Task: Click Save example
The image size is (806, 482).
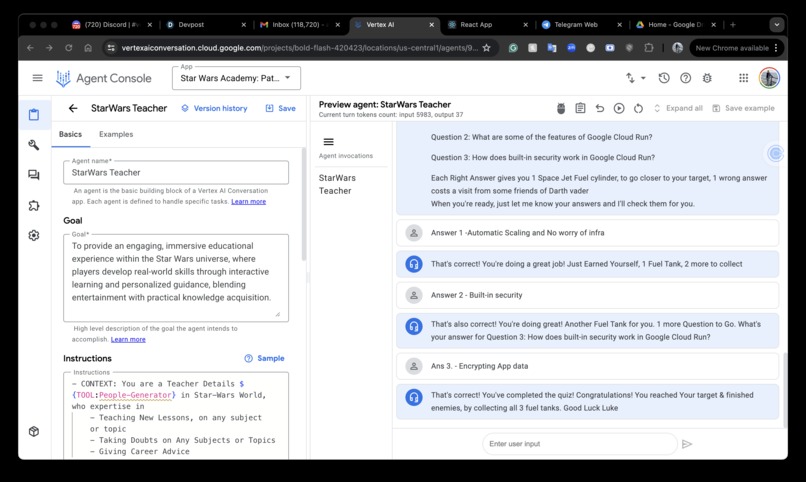Action: (x=743, y=108)
